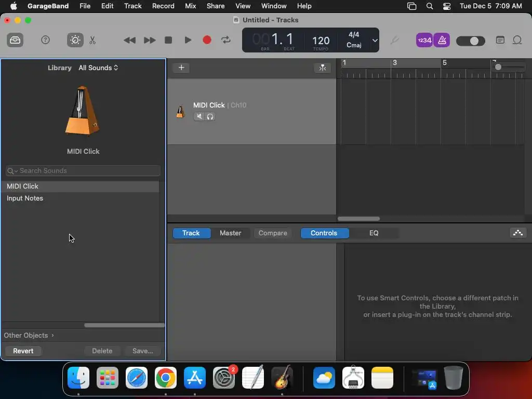Open the Share menu
The height and width of the screenshot is (399, 532).
pyautogui.click(x=216, y=6)
